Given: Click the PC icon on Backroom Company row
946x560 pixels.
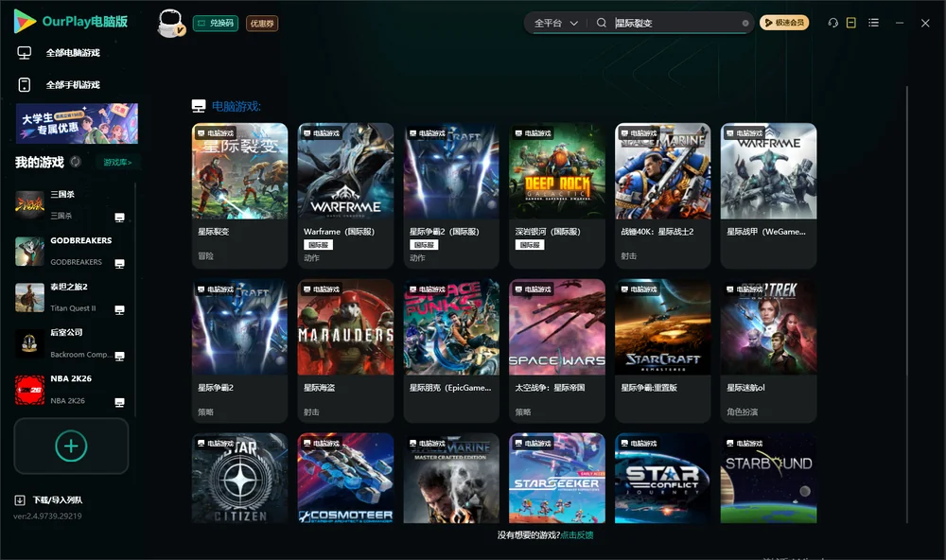Looking at the screenshot, I should (x=119, y=356).
